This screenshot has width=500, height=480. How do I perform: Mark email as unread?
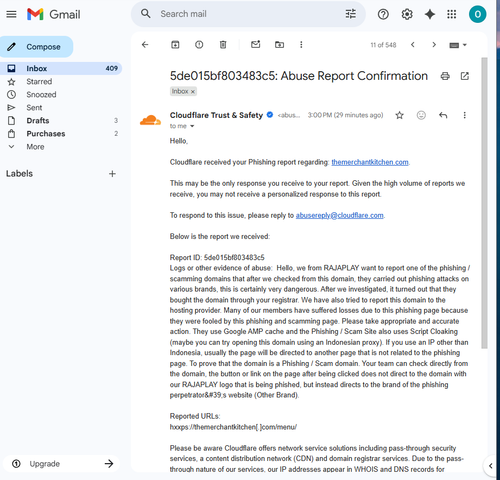(255, 44)
